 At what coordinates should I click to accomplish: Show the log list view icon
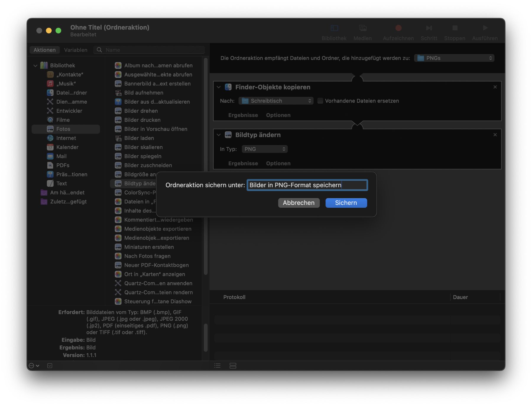click(218, 366)
